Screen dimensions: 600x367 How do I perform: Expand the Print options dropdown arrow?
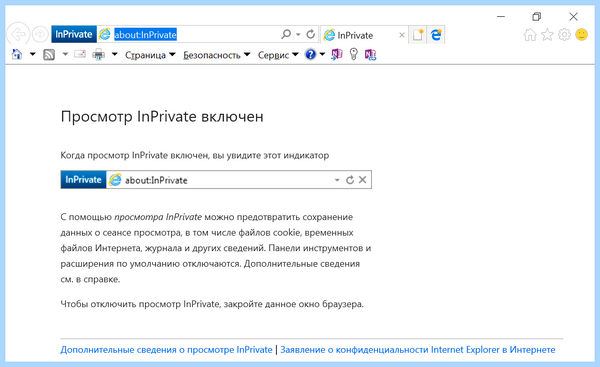point(114,54)
